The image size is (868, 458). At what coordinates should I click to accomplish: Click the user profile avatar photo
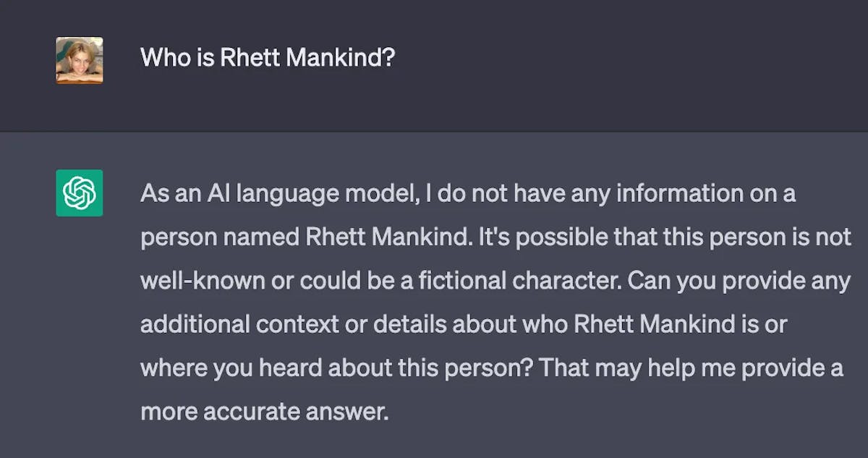pos(80,60)
